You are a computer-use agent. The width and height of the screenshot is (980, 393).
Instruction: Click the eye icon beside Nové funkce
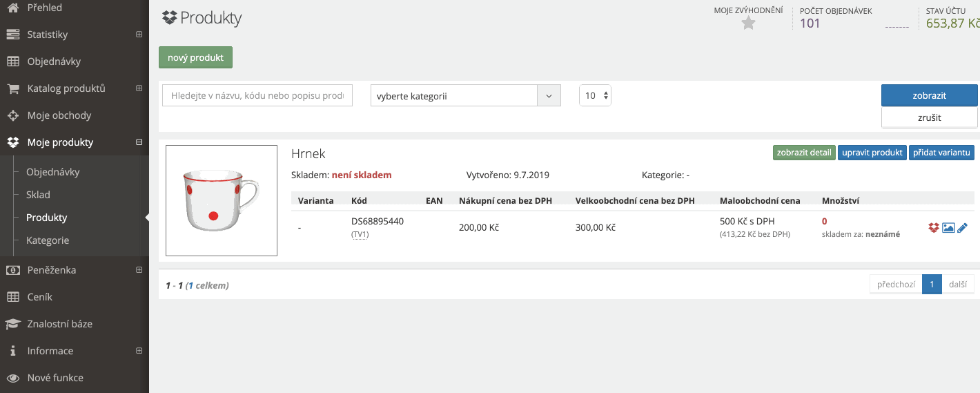tap(12, 378)
